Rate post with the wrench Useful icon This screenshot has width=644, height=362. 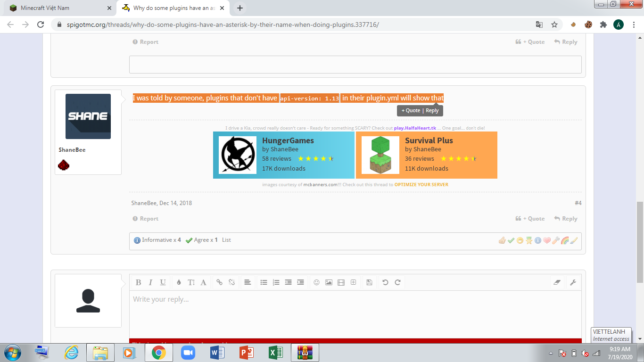(556, 240)
